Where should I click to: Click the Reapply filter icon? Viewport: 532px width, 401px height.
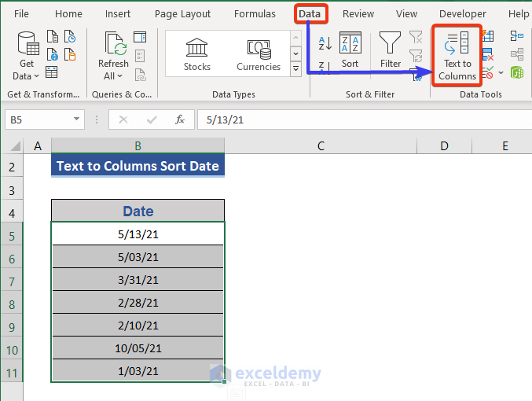click(x=416, y=55)
